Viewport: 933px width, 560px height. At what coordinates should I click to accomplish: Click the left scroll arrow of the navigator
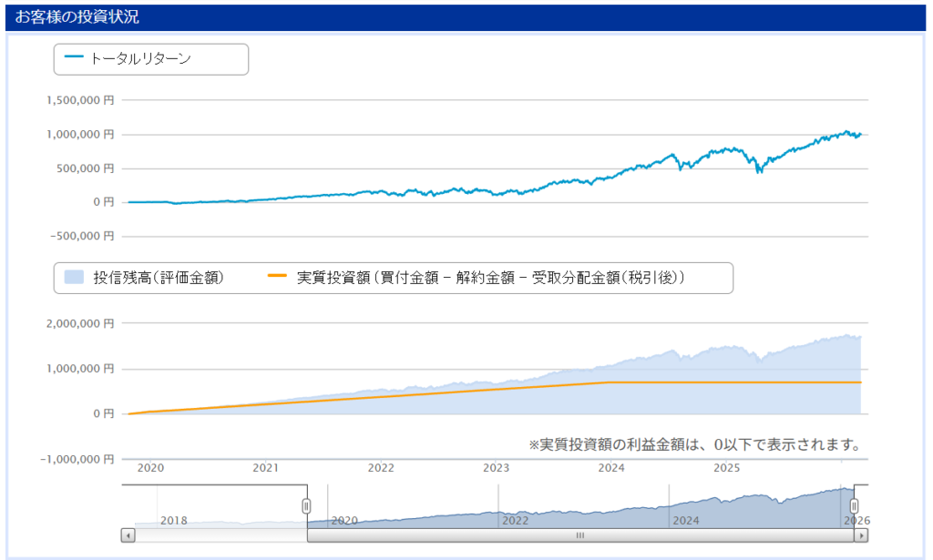128,535
